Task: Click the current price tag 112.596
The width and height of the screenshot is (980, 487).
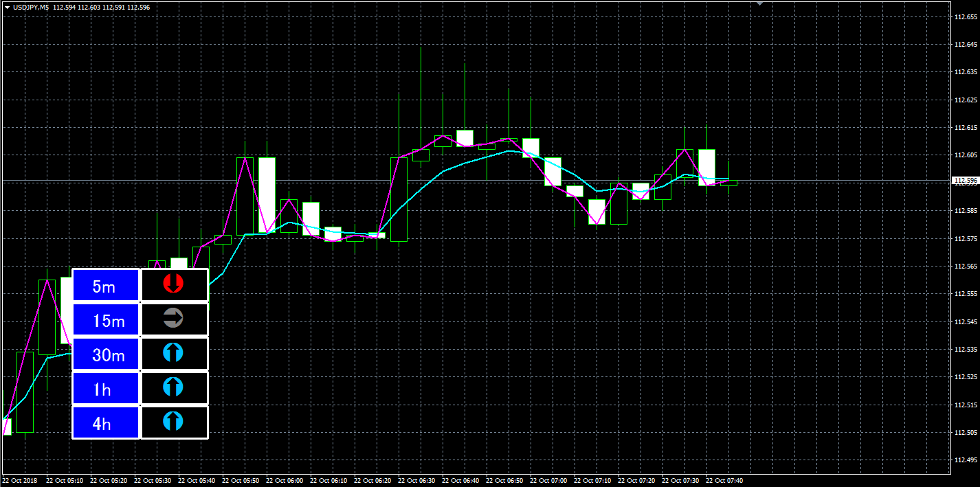Action: 965,181
